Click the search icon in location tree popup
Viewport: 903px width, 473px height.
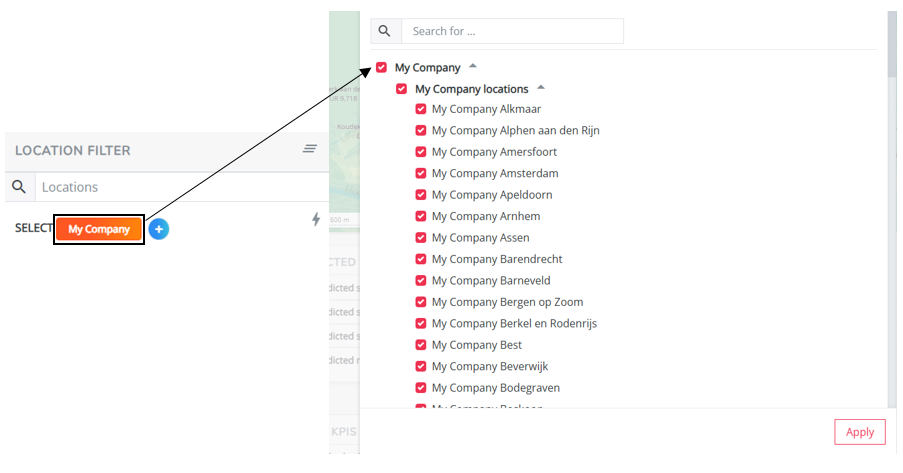pos(385,31)
